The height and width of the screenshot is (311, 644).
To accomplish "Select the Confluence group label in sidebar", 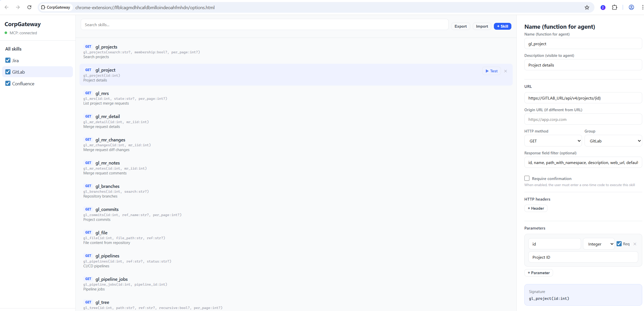I will click(23, 84).
